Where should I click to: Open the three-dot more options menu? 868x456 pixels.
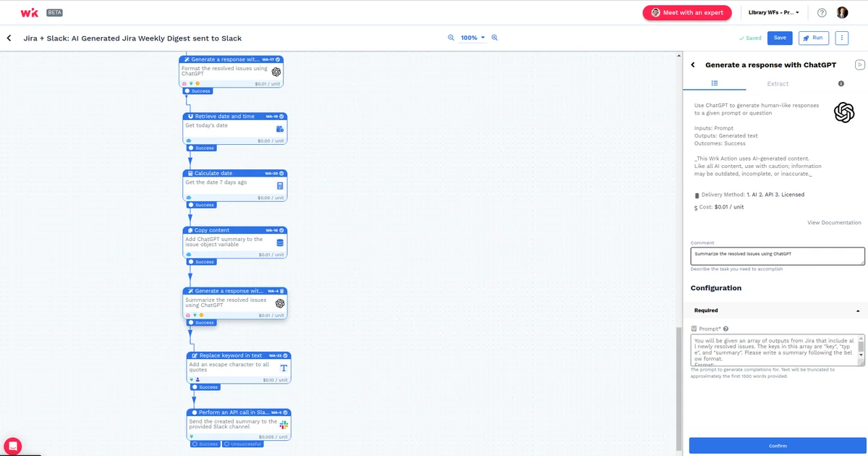tap(842, 38)
